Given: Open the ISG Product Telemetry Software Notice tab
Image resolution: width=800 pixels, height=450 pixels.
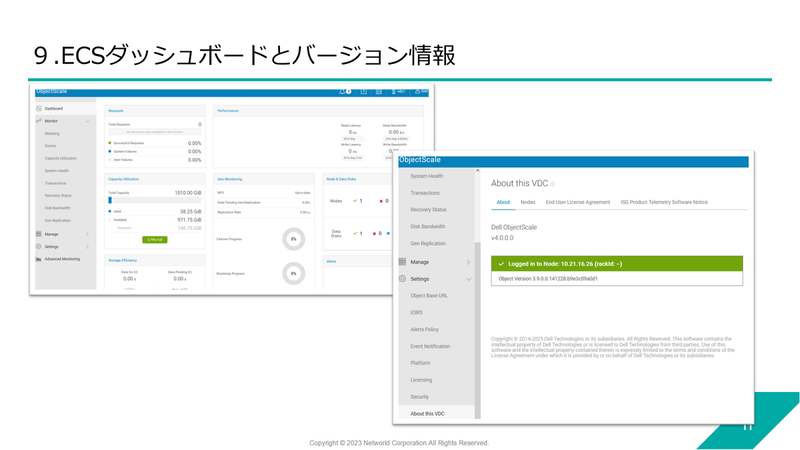Looking at the screenshot, I should [664, 202].
